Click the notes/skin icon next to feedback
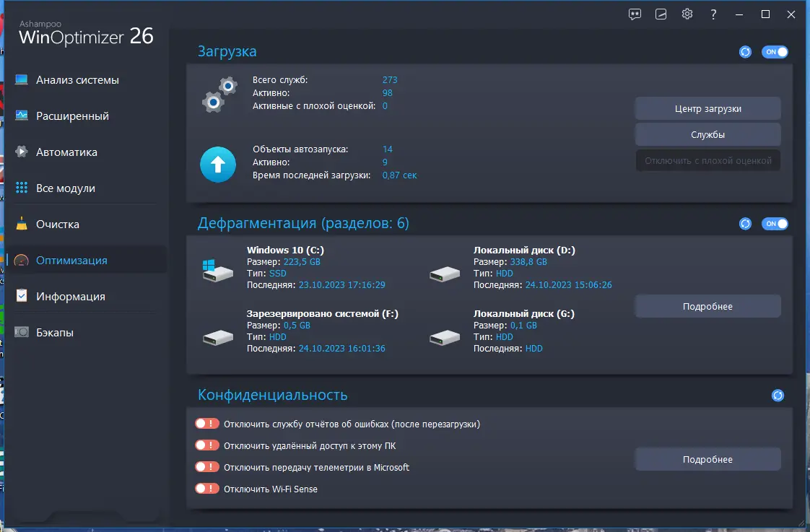The height and width of the screenshot is (532, 810). click(x=661, y=14)
